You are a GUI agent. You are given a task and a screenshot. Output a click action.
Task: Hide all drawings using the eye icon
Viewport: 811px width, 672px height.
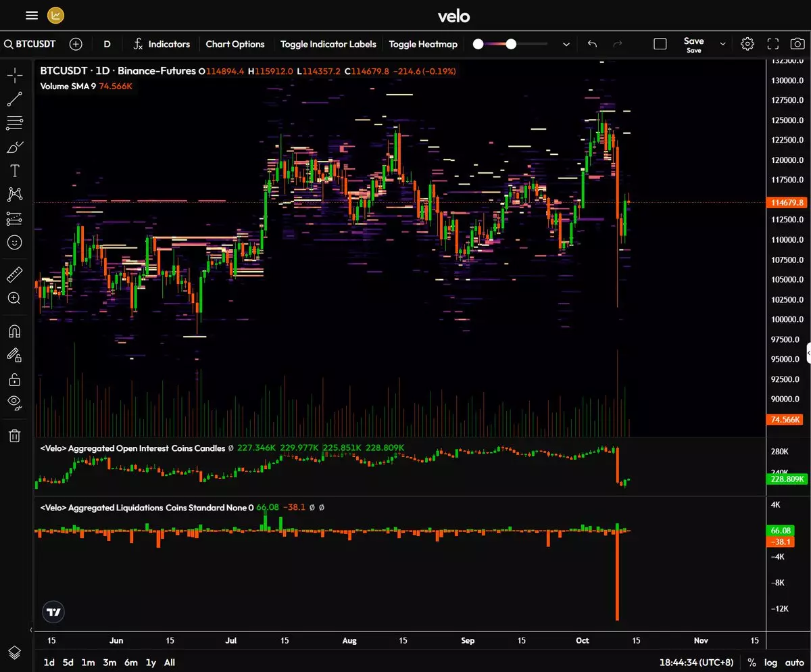(14, 402)
